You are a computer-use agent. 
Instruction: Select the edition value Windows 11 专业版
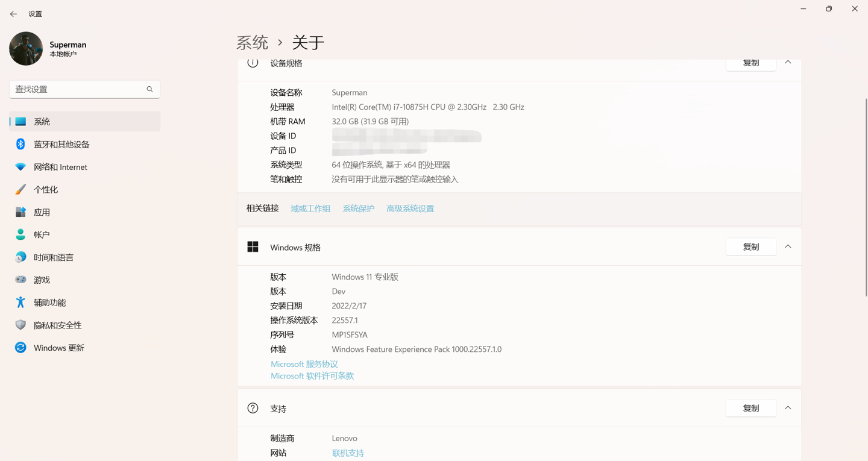tap(365, 277)
